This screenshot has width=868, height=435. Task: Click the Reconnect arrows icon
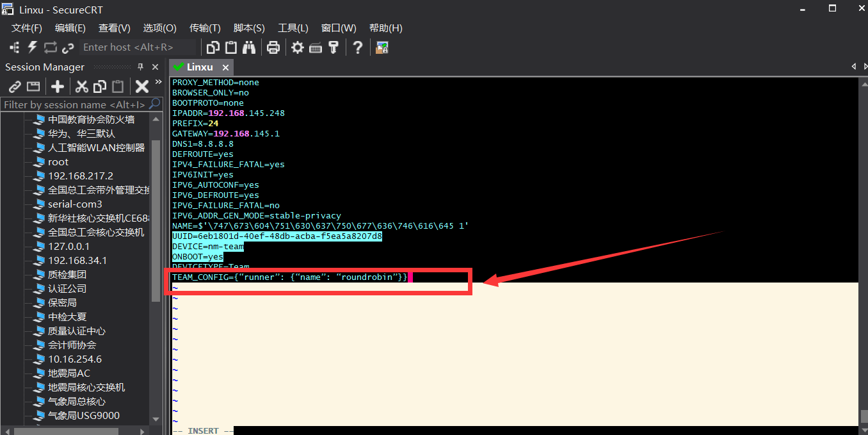click(51, 47)
